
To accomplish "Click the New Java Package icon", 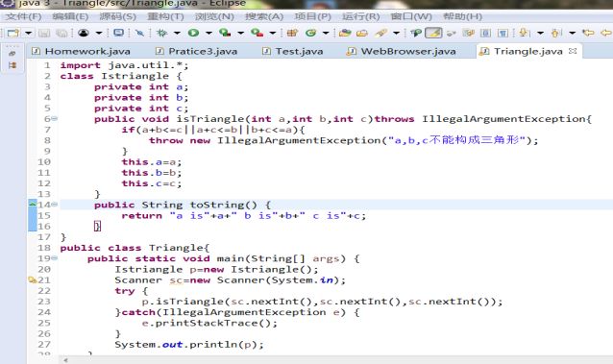I will coord(292,33).
